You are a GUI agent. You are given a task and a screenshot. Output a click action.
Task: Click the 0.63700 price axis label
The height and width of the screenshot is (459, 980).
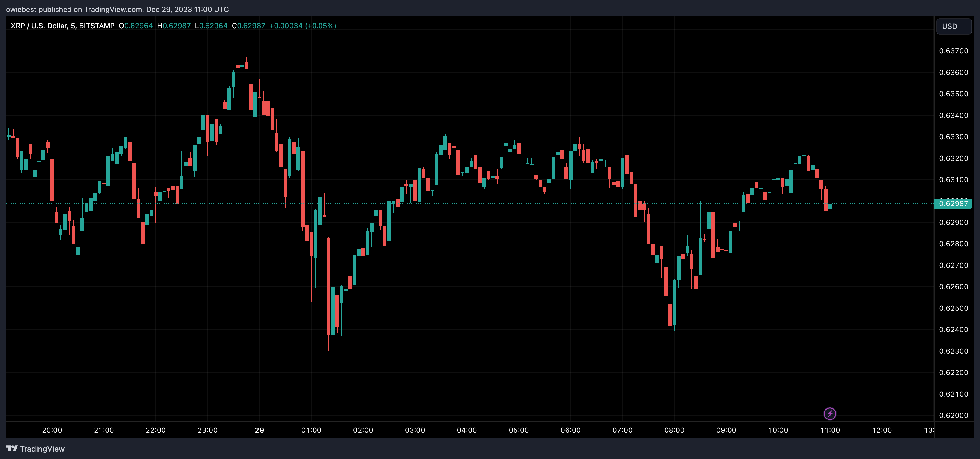click(953, 51)
